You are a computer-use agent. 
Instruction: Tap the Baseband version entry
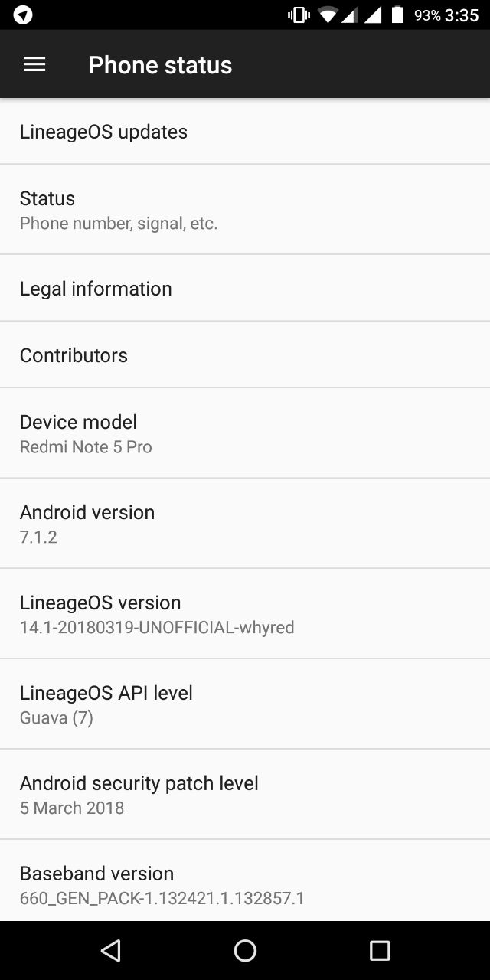pyautogui.click(x=245, y=884)
